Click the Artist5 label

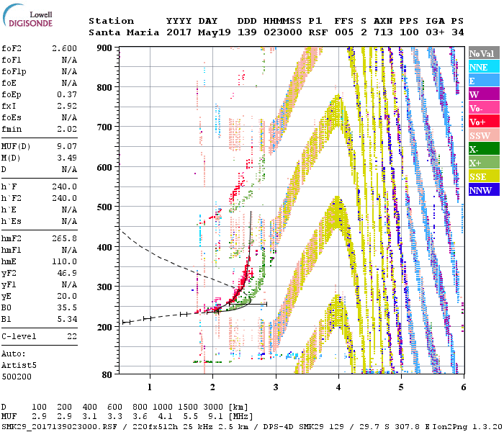pyautogui.click(x=19, y=366)
